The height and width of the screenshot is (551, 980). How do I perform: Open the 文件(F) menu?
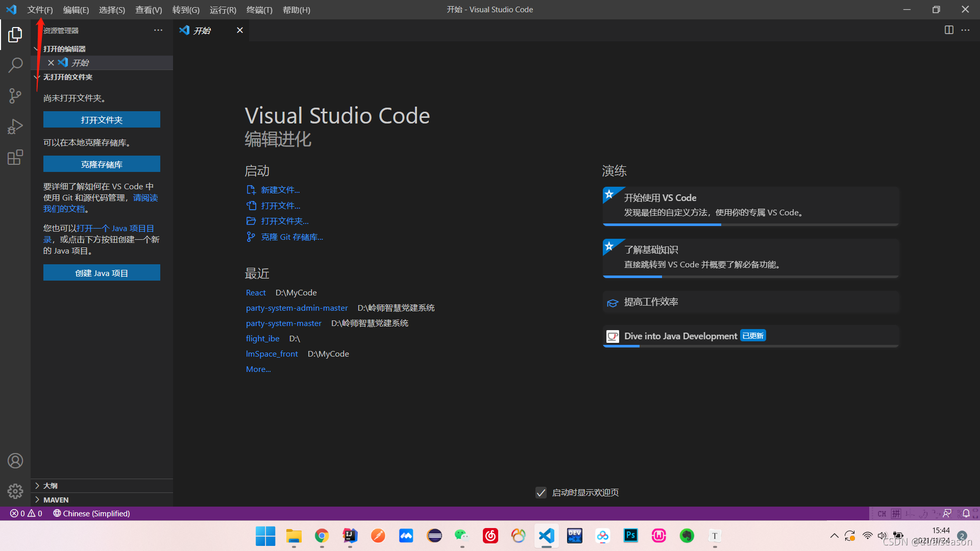coord(40,10)
